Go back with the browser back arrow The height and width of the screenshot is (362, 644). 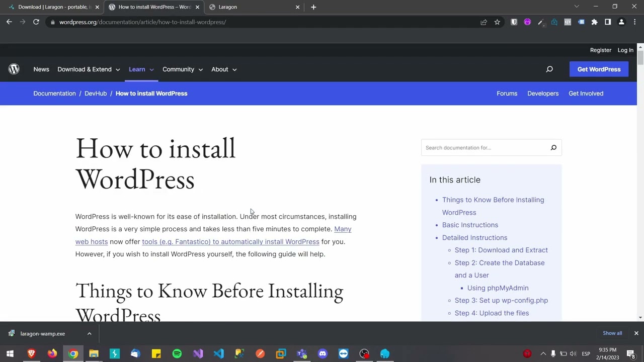[9, 22]
